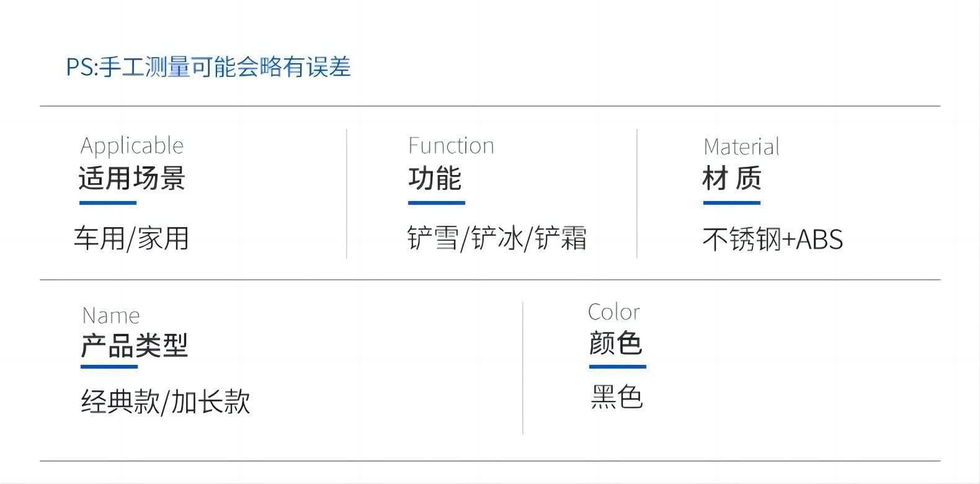Select the 颜色 heading

point(616,343)
